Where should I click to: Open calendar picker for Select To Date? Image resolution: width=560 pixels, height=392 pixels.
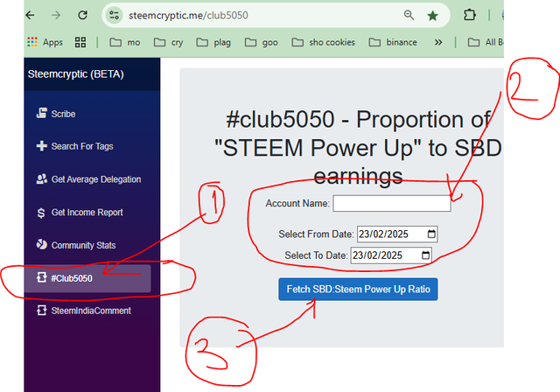tap(425, 255)
